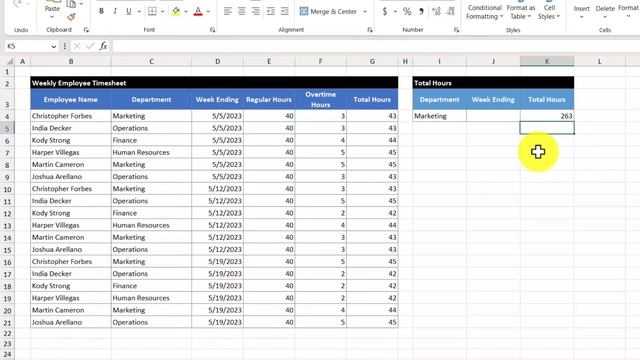Select Joshua Arellano in row 15
Viewport: 640px width, 360px height.
pos(71,249)
